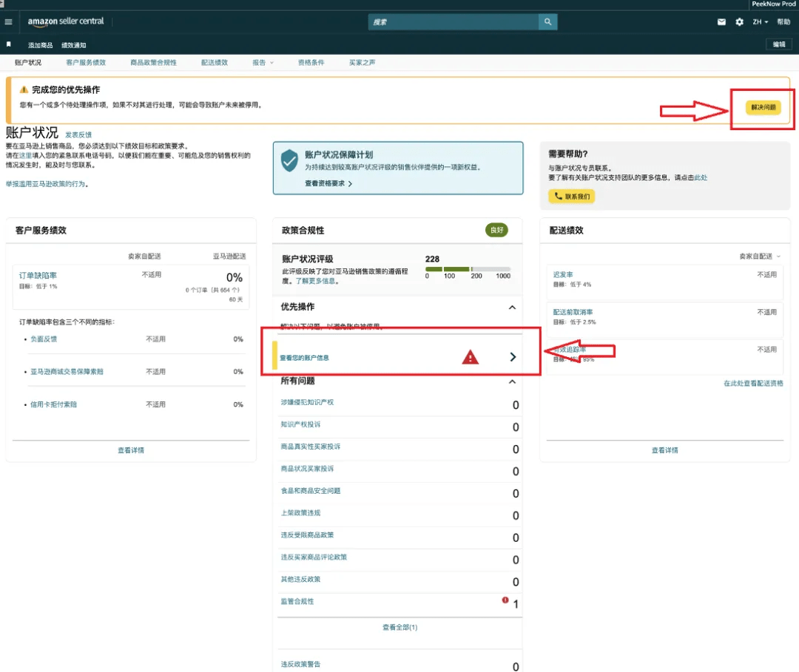Switch to the 买家之声 tab

click(x=362, y=63)
